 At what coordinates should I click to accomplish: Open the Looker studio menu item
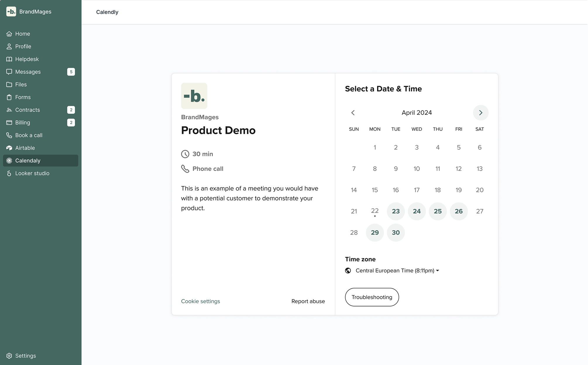[40, 173]
